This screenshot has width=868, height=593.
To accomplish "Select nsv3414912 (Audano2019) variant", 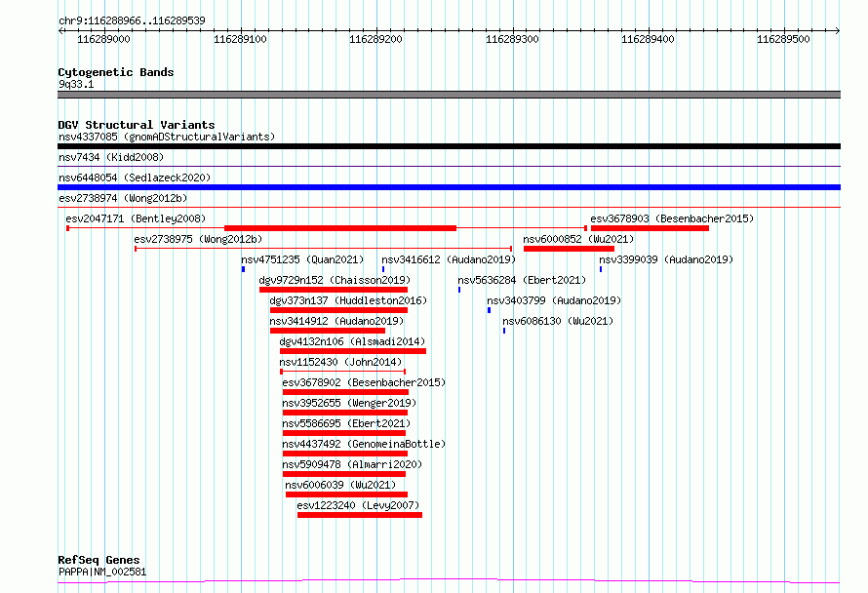I will coord(336,321).
